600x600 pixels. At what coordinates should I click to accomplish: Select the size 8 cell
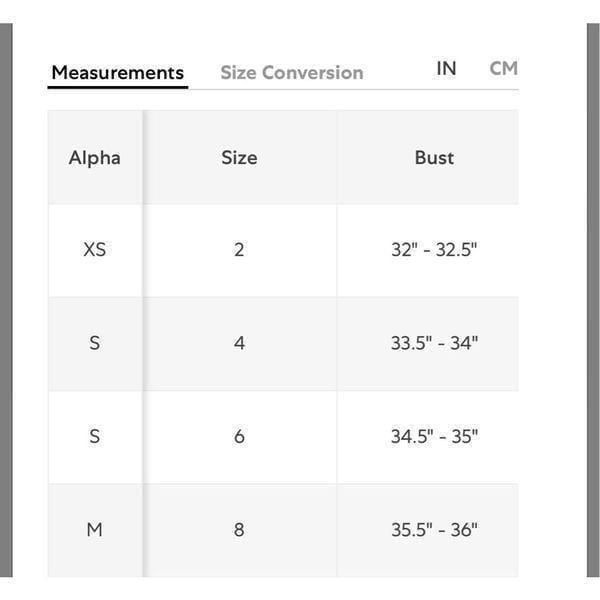240,530
